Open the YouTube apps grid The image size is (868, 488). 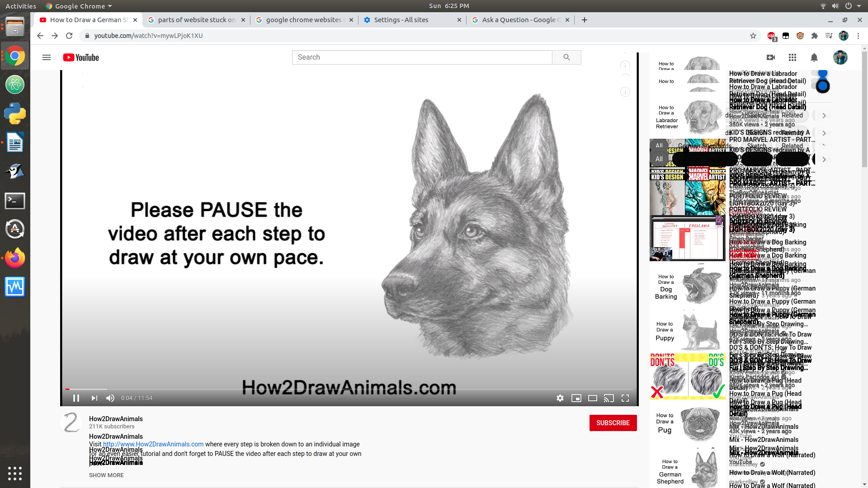click(793, 57)
